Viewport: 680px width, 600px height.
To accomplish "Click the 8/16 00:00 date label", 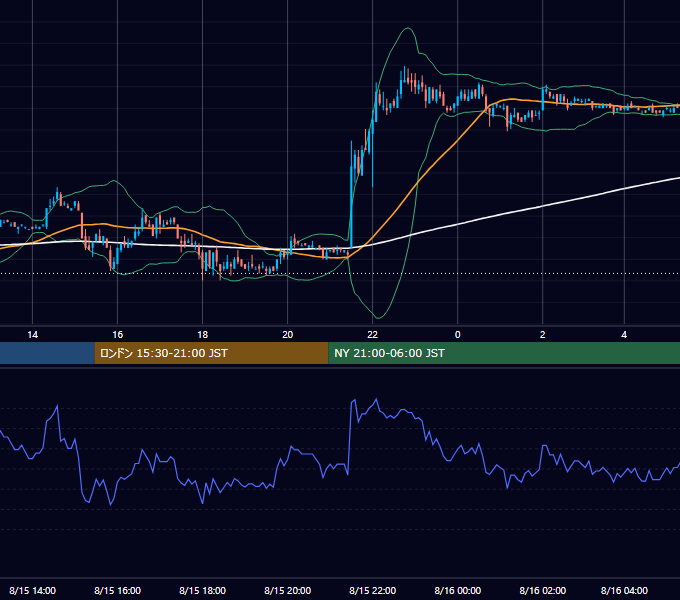I will point(458,590).
